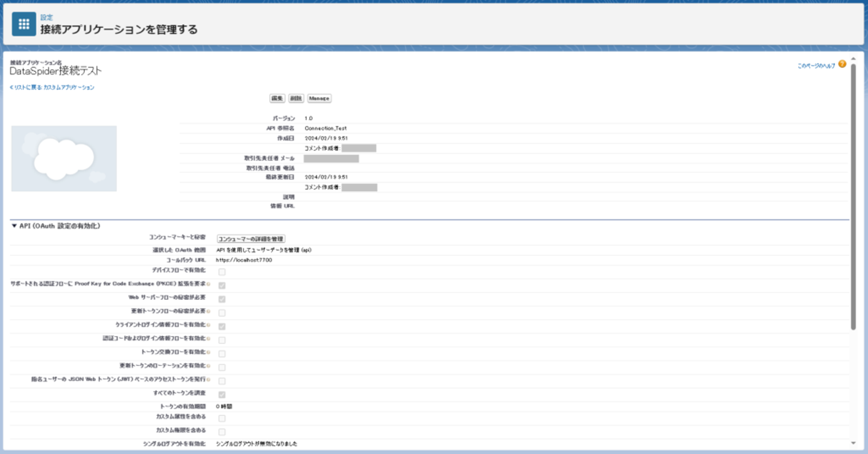Go back via リストに戻る: カスタムアプリケーション link

(52, 87)
